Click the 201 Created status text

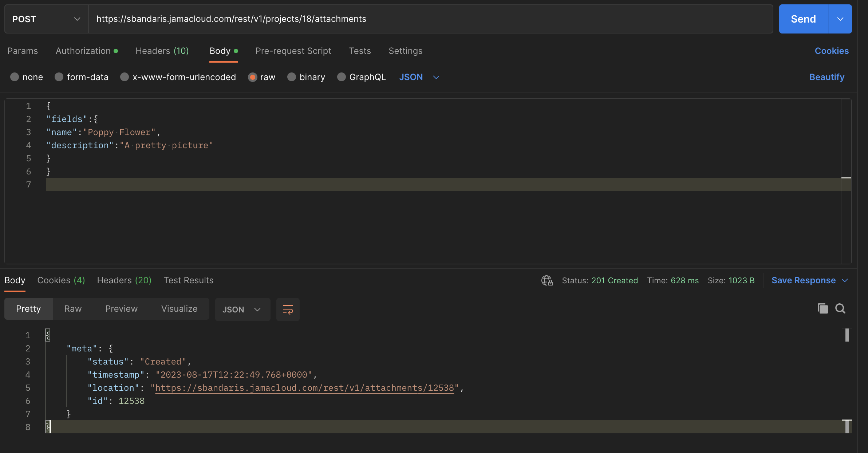point(615,280)
